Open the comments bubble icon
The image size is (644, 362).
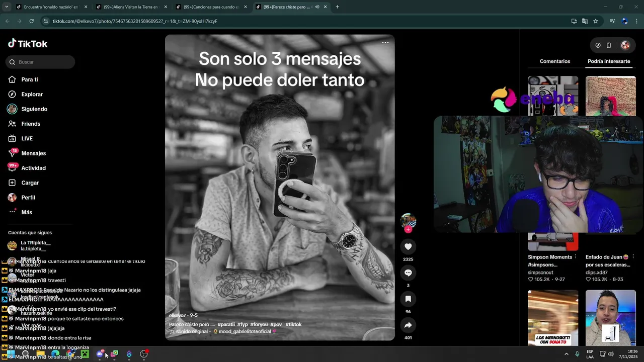tap(408, 273)
